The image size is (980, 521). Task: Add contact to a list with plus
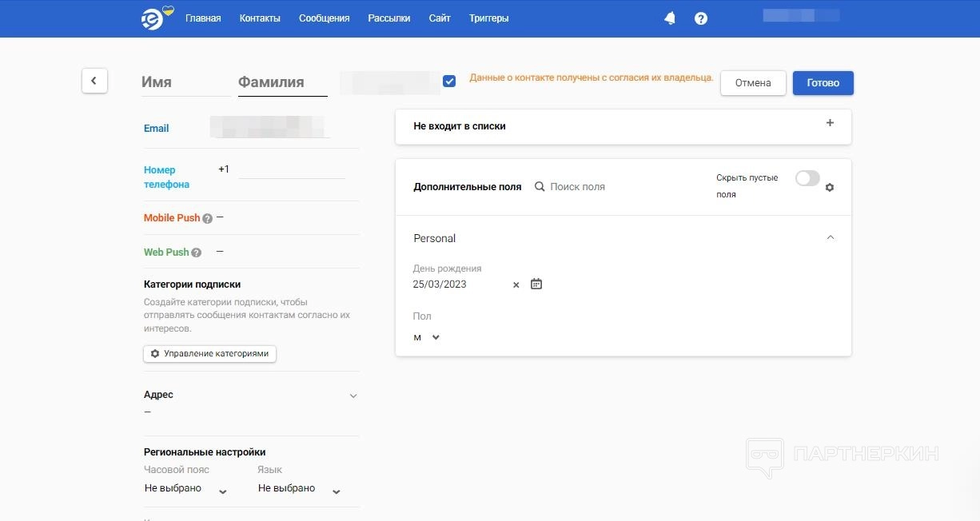pyautogui.click(x=830, y=123)
